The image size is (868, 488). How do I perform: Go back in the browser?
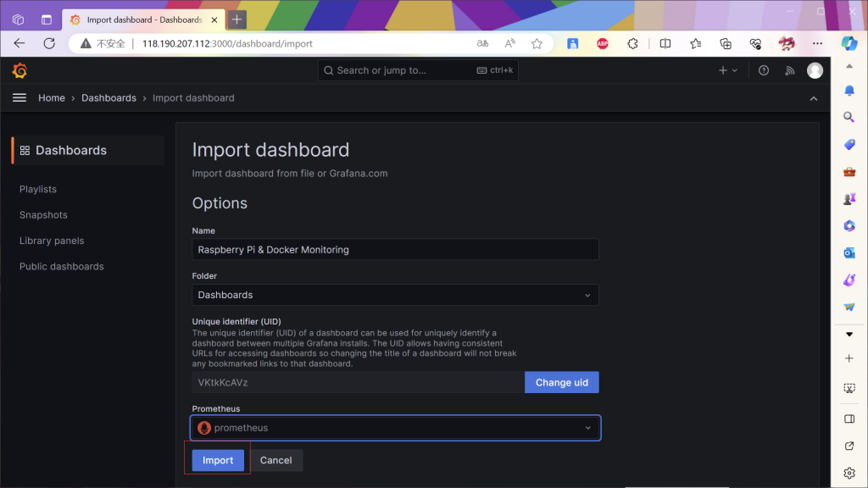pyautogui.click(x=19, y=44)
